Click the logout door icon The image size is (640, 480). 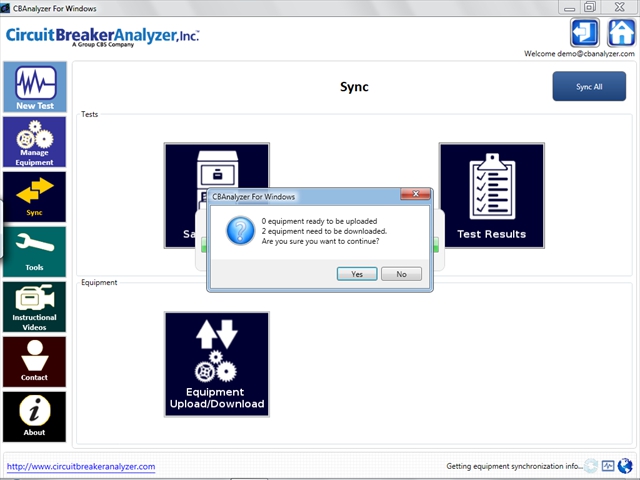point(584,33)
